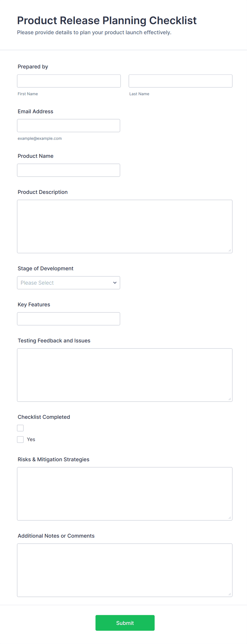Screen dimensions: 247x644
Task: Tick the Yes checkbox
Action: point(20,440)
